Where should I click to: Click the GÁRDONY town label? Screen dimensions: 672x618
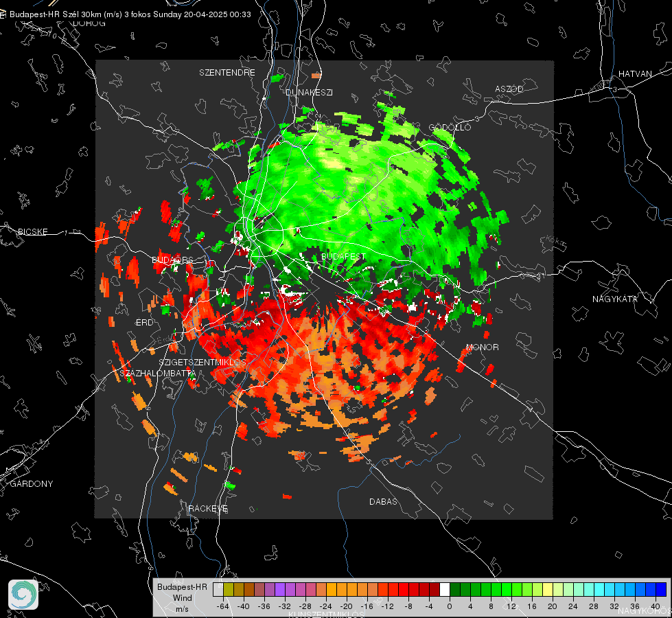[x=32, y=484]
